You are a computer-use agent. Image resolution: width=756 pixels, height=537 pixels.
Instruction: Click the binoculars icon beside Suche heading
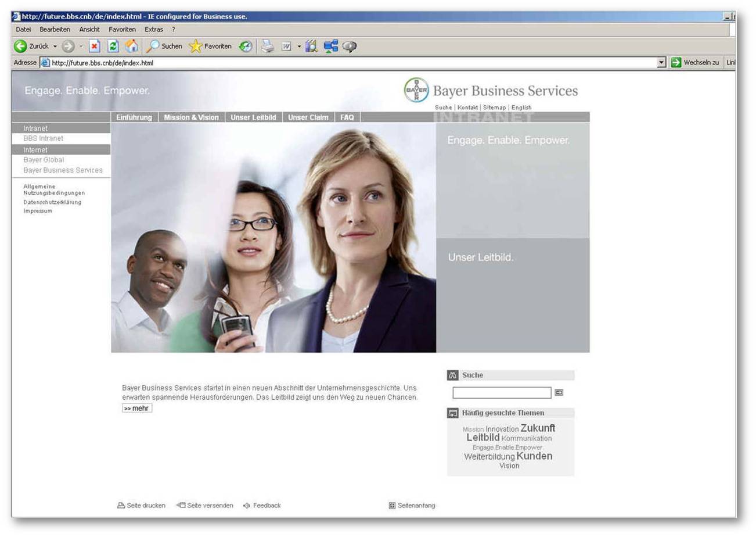(453, 375)
